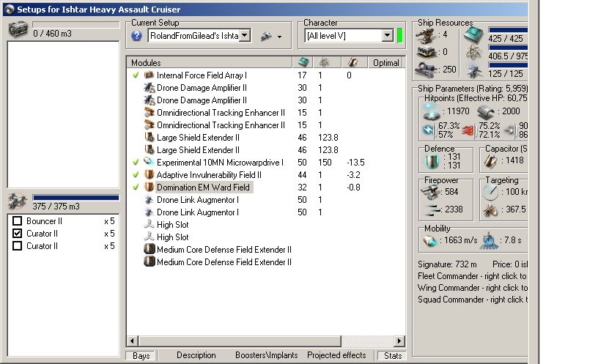This screenshot has height=364, width=598.
Task: Click the right arrow of horizontal scrollbar
Action: pos(399,341)
